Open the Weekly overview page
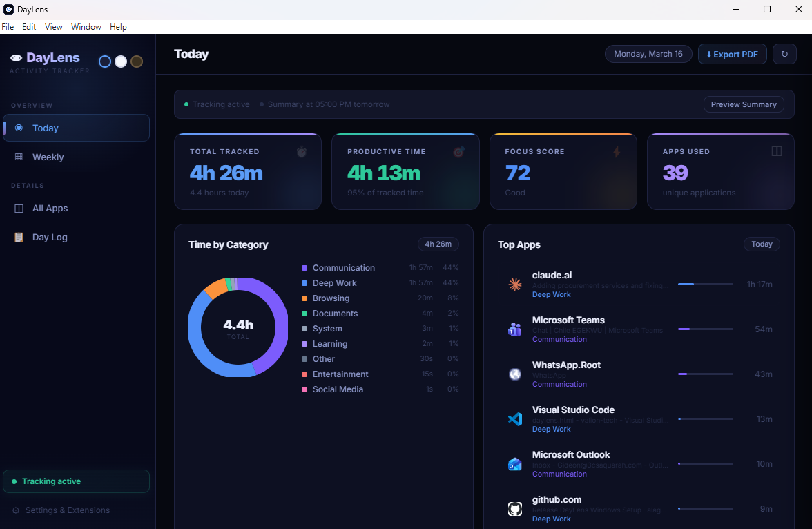This screenshot has width=812, height=529. 76,157
